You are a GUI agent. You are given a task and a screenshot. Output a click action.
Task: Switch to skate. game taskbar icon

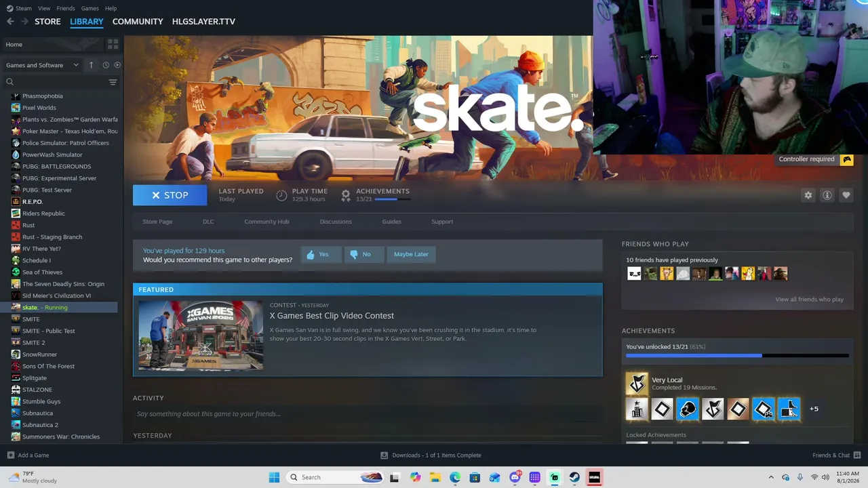click(594, 477)
